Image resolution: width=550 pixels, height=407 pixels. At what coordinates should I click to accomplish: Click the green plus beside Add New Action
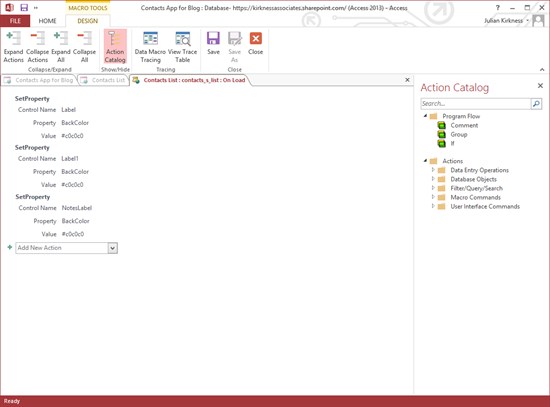point(10,247)
